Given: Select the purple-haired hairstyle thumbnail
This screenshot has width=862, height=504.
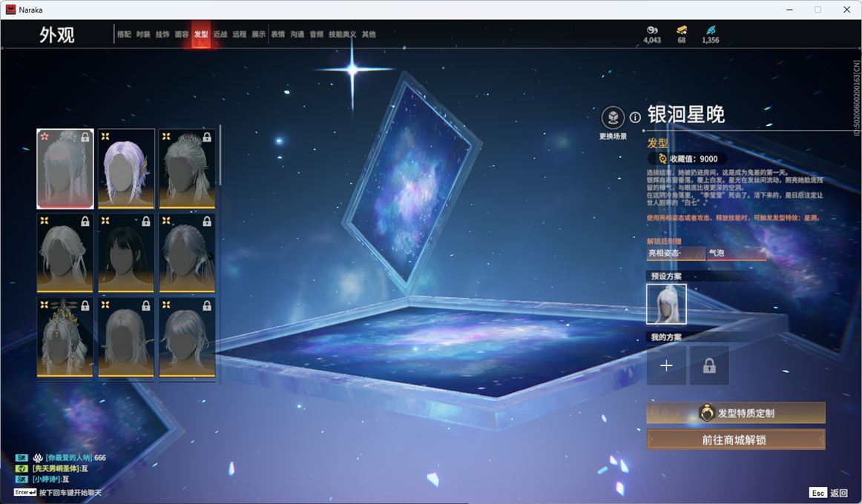Looking at the screenshot, I should click(x=126, y=168).
